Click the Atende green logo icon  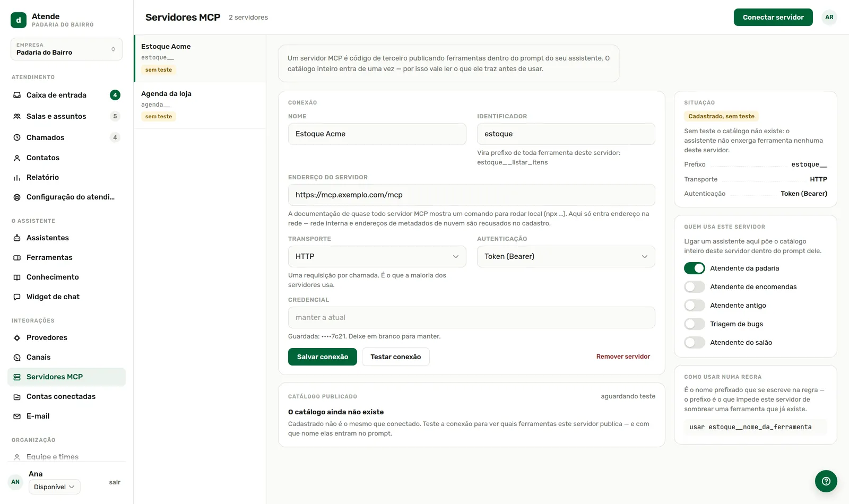point(19,20)
